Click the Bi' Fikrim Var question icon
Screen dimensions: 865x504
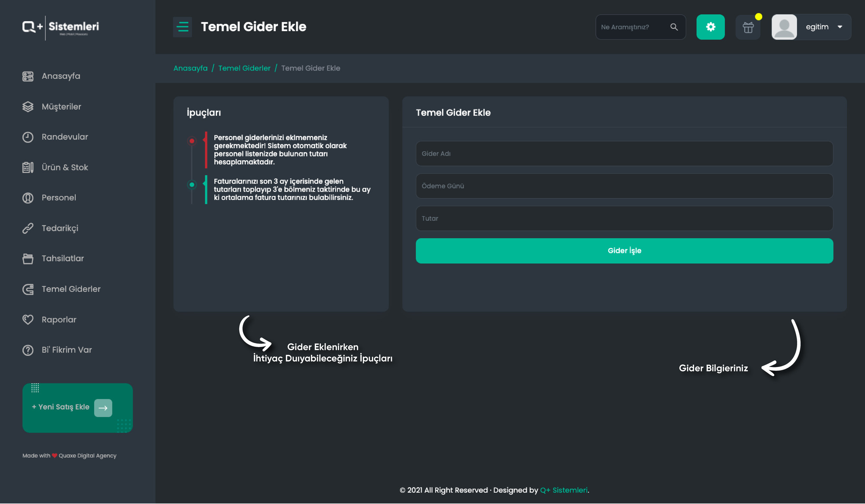click(x=28, y=350)
